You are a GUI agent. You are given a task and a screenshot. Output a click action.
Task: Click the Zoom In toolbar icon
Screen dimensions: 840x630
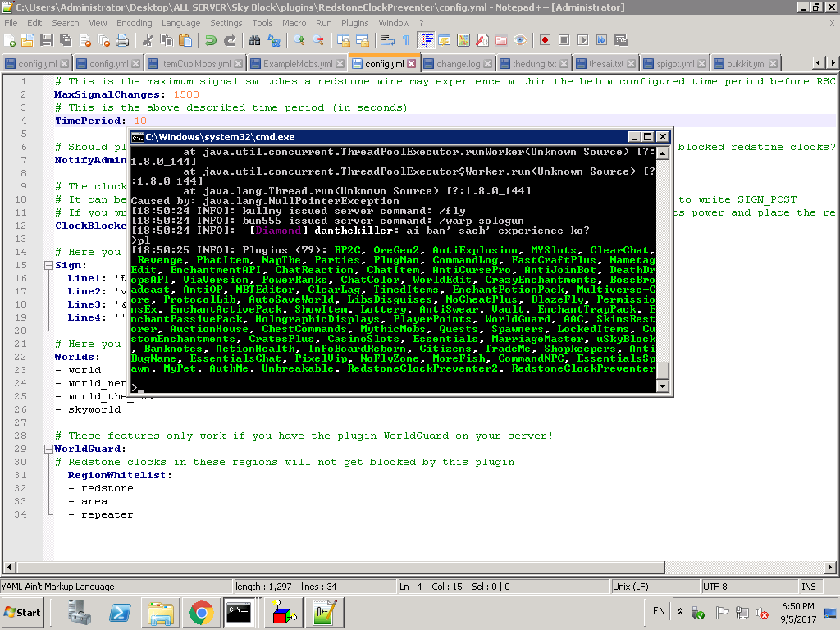coord(299,40)
